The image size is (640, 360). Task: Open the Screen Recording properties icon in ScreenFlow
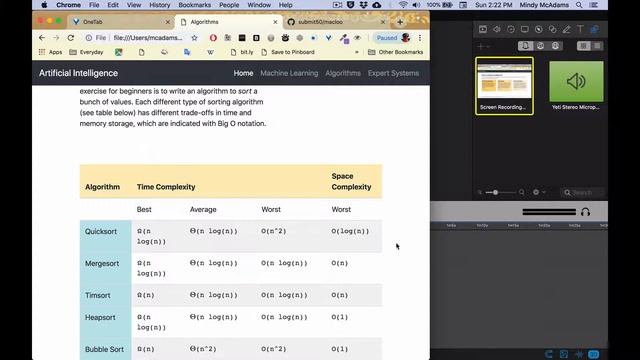click(524, 29)
